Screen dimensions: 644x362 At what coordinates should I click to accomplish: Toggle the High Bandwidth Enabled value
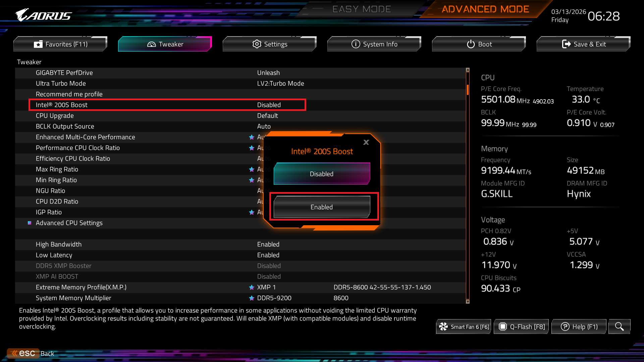pos(268,244)
